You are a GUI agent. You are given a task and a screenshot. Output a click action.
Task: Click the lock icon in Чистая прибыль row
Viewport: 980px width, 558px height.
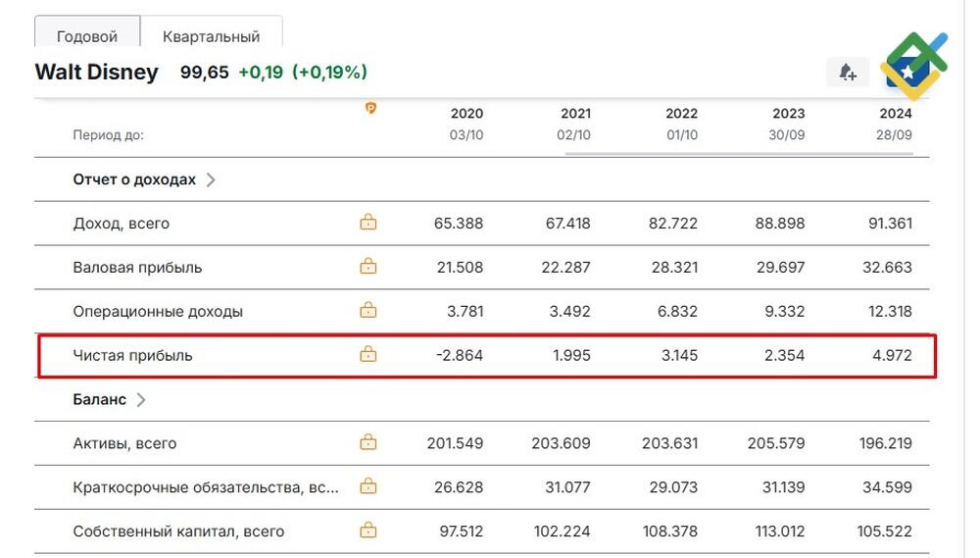[368, 354]
